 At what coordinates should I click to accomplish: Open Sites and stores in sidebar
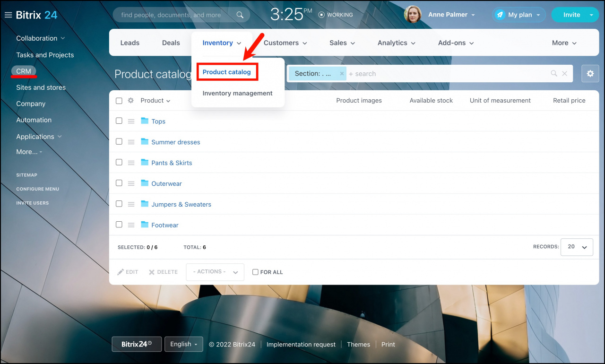click(x=41, y=87)
